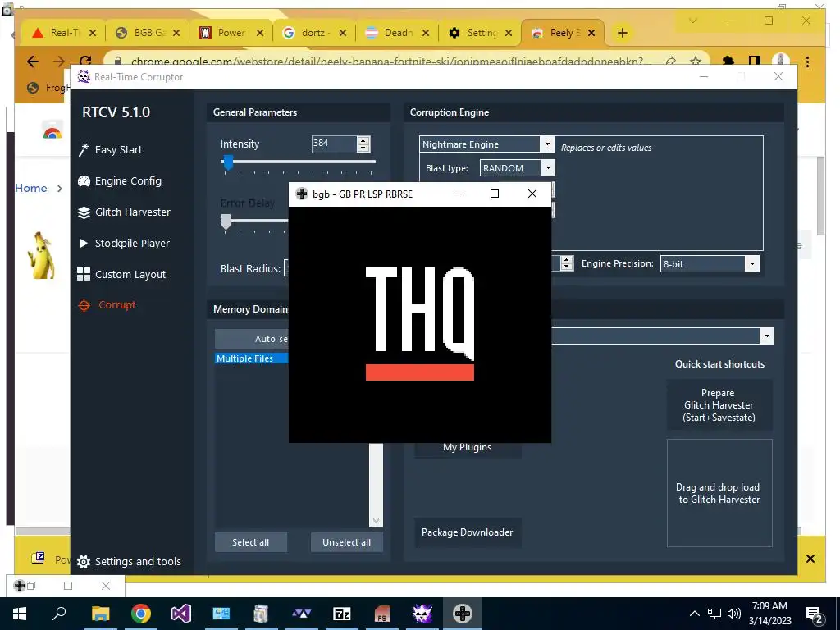Click the Intensity slider handle
Viewport: 840px width, 630px height.
(x=228, y=162)
